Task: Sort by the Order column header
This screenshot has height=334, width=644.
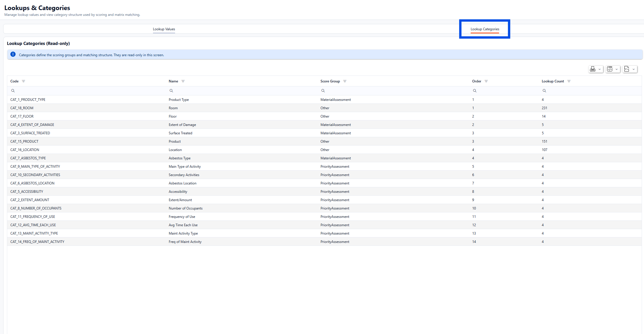Action: point(477,81)
